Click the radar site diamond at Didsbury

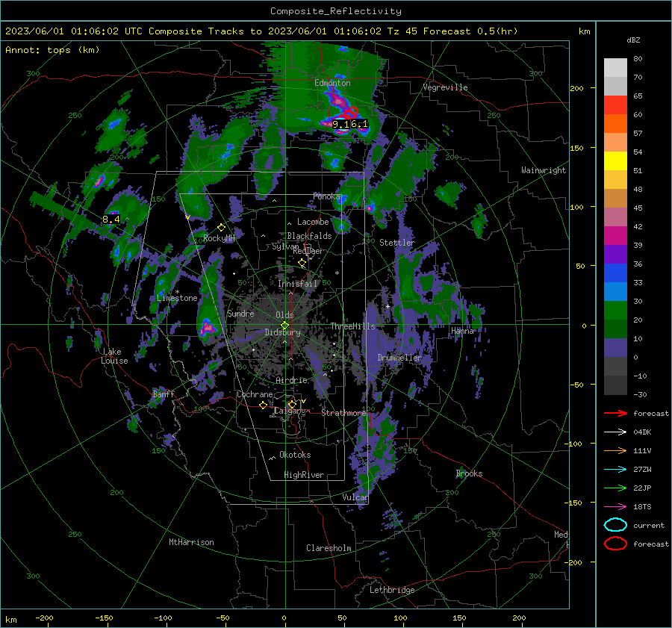click(x=284, y=326)
